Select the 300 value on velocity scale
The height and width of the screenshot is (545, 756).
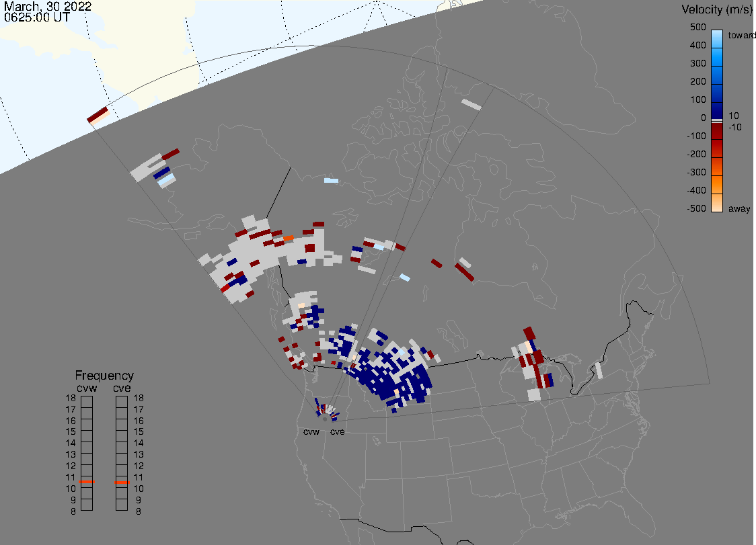coord(697,64)
